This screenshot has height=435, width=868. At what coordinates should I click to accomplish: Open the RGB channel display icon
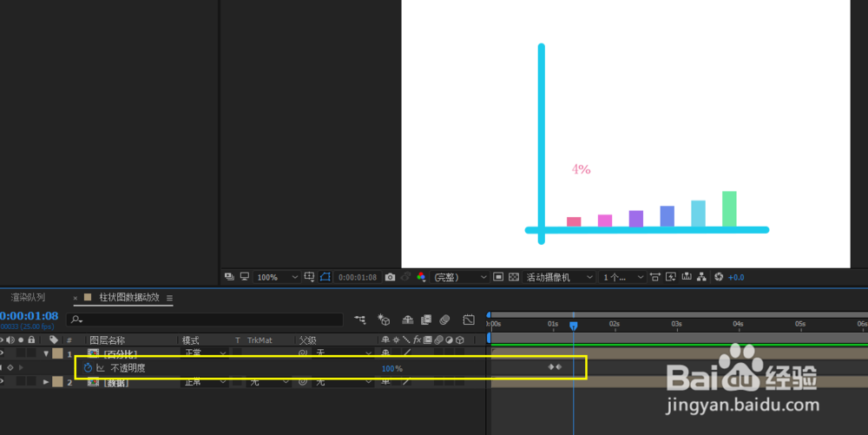pyautogui.click(x=421, y=277)
